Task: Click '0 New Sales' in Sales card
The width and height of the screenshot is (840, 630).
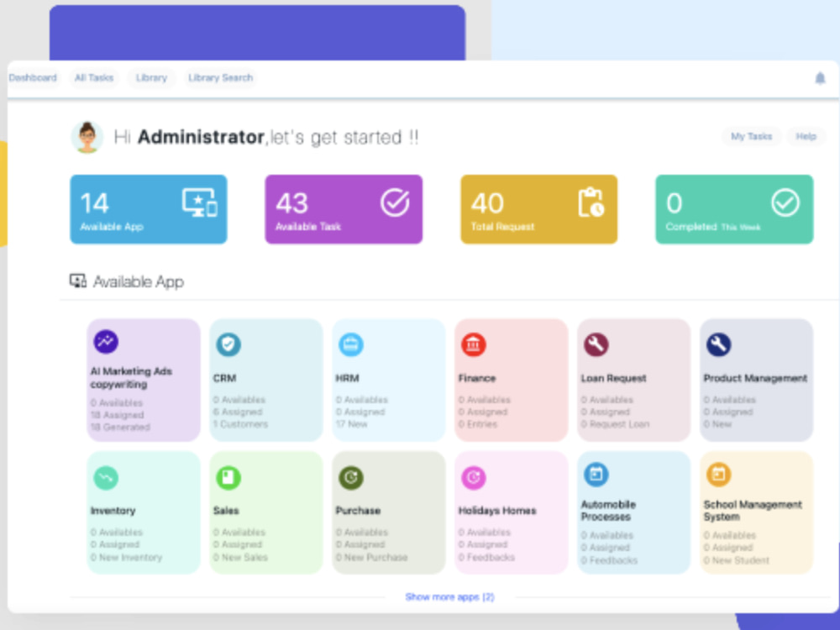Action: (240, 557)
